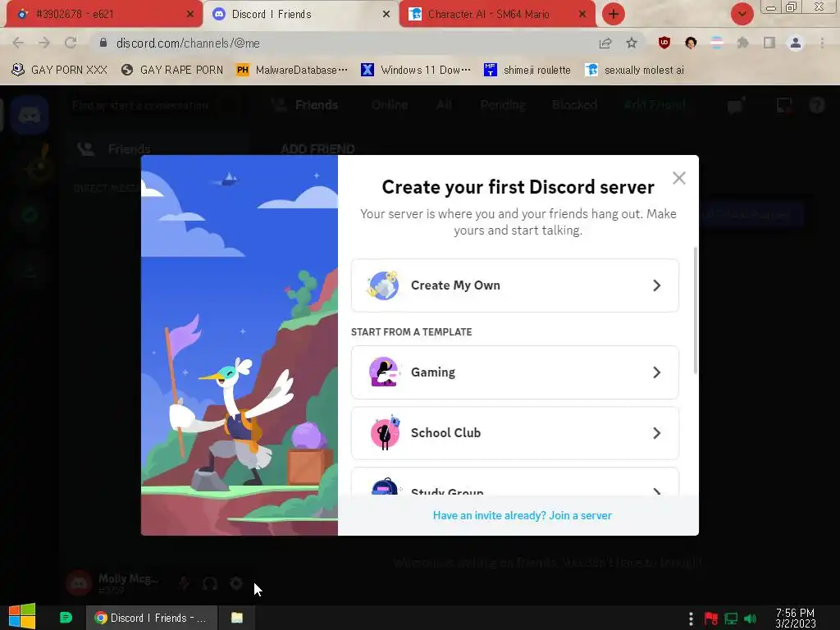Go back to previous page
Screen dimensions: 840x630
pos(18,43)
